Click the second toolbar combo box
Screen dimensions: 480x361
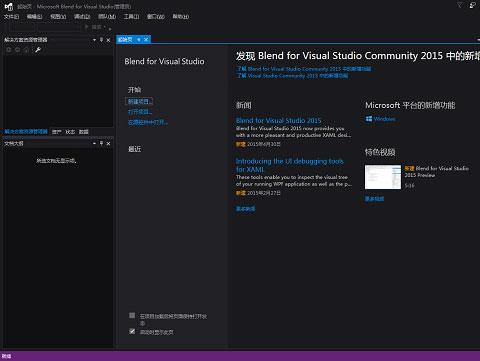point(59,27)
